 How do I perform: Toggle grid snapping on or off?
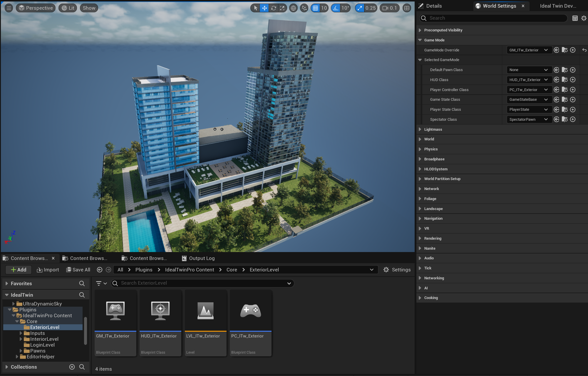coord(315,8)
